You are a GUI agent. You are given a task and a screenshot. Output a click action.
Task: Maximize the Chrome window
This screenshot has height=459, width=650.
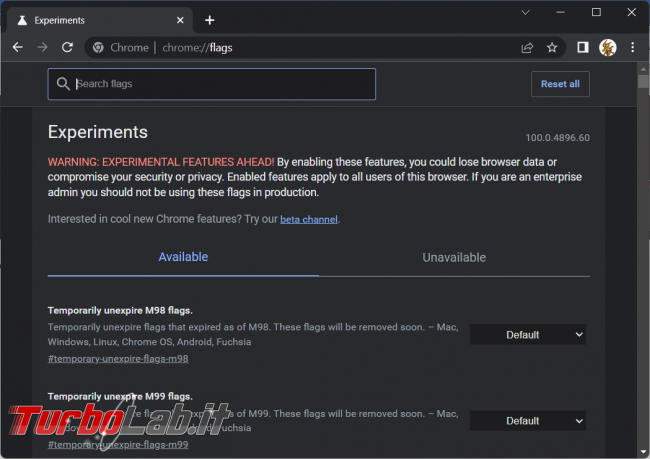(596, 12)
